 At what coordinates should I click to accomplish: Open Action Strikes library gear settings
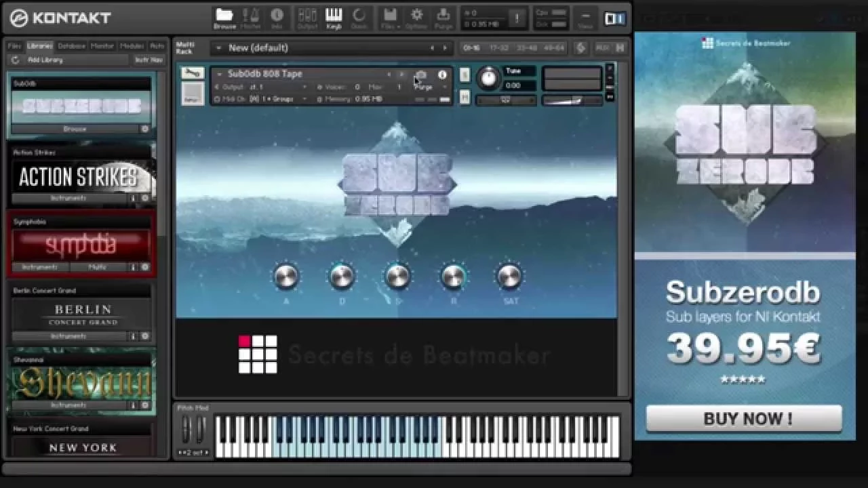[145, 198]
